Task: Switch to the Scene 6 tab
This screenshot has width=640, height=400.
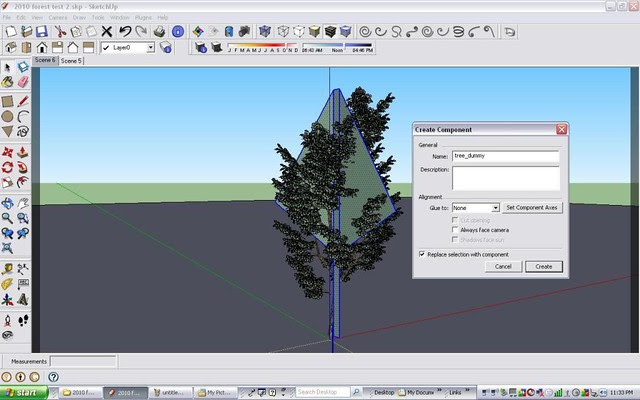Action: tap(45, 60)
